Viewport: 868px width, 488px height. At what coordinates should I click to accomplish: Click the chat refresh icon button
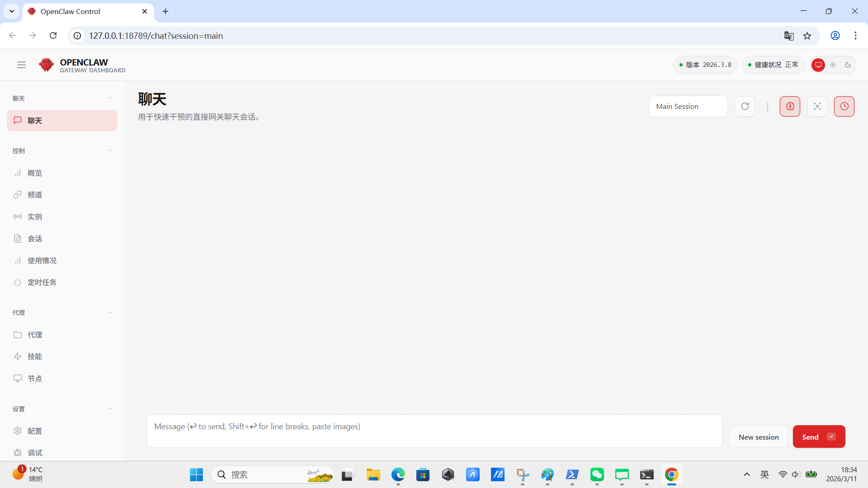click(x=745, y=106)
